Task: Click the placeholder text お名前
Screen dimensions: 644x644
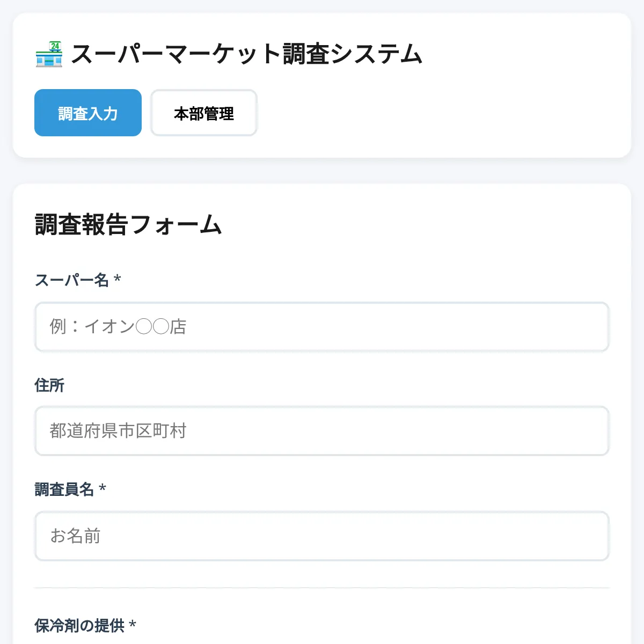Action: pyautogui.click(x=76, y=536)
